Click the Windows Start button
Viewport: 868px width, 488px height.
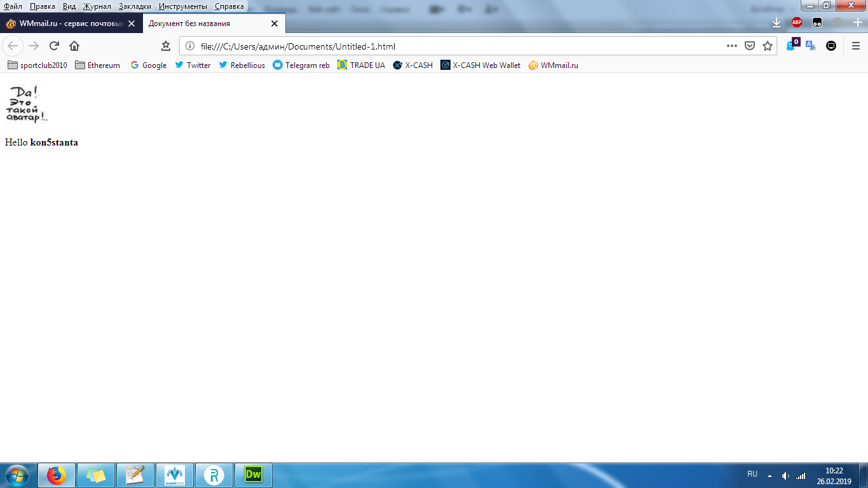coord(17,475)
